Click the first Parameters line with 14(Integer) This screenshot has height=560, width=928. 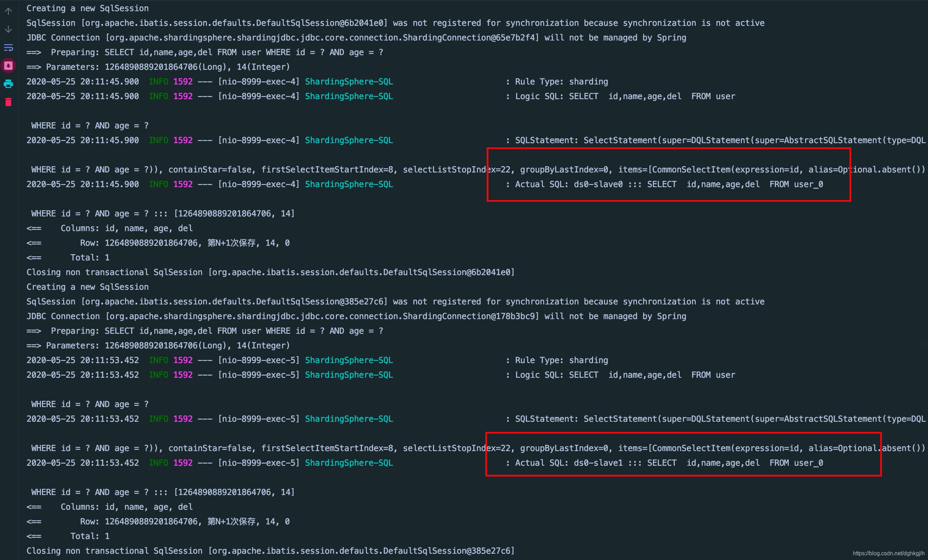click(x=158, y=67)
